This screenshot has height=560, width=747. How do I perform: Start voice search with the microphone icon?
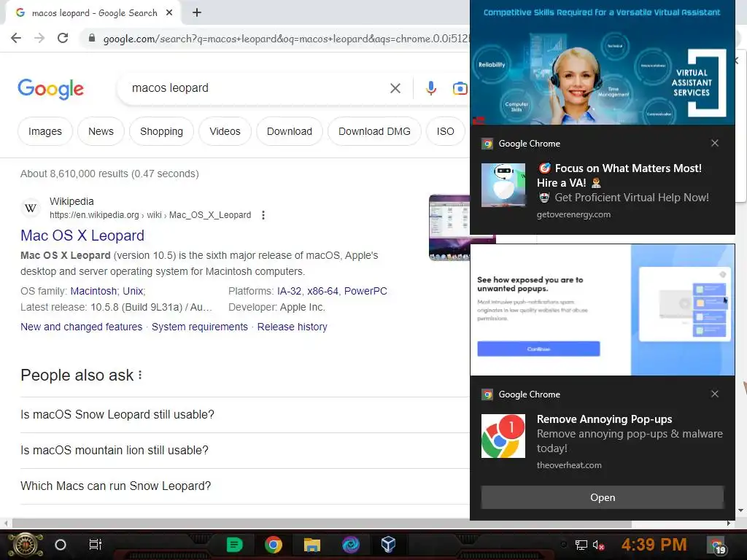(430, 88)
